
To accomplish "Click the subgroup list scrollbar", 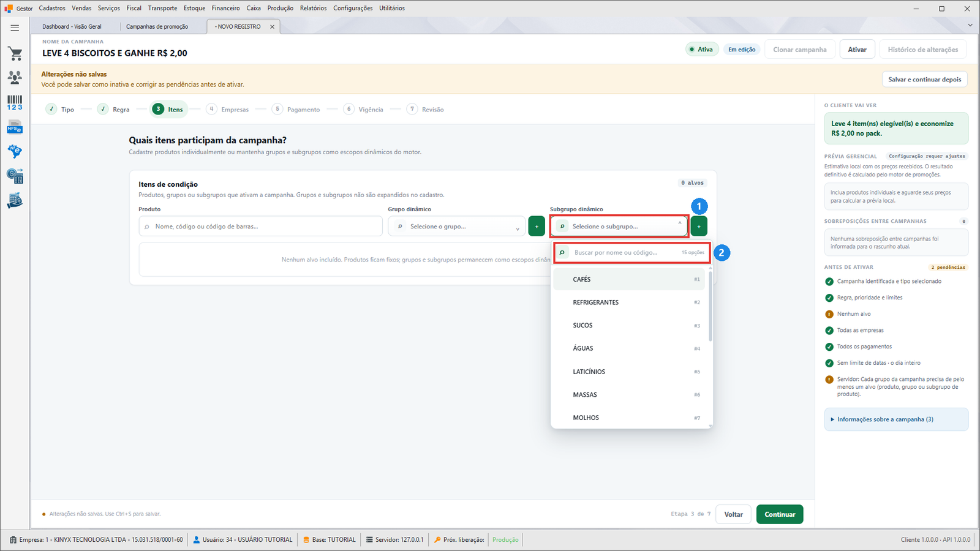I will pos(710,306).
